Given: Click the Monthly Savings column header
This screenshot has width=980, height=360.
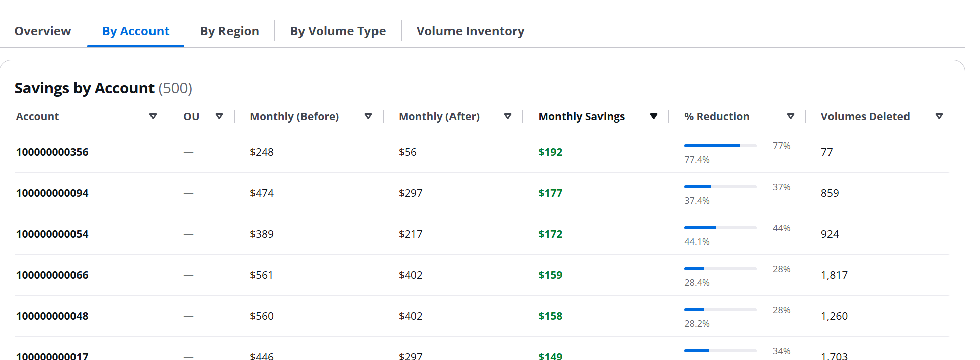Looking at the screenshot, I should point(581,116).
